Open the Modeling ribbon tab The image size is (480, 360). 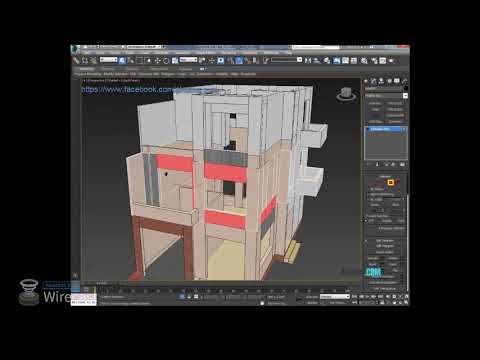coord(86,69)
